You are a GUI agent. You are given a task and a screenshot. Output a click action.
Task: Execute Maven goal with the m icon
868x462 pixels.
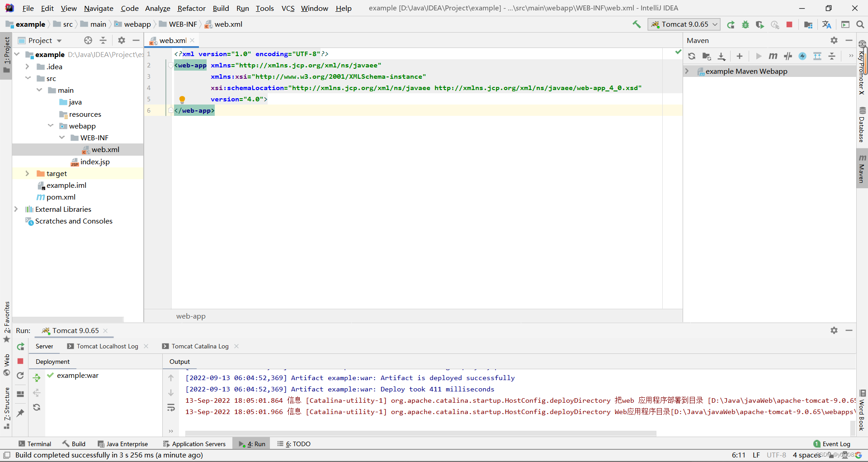(773, 56)
